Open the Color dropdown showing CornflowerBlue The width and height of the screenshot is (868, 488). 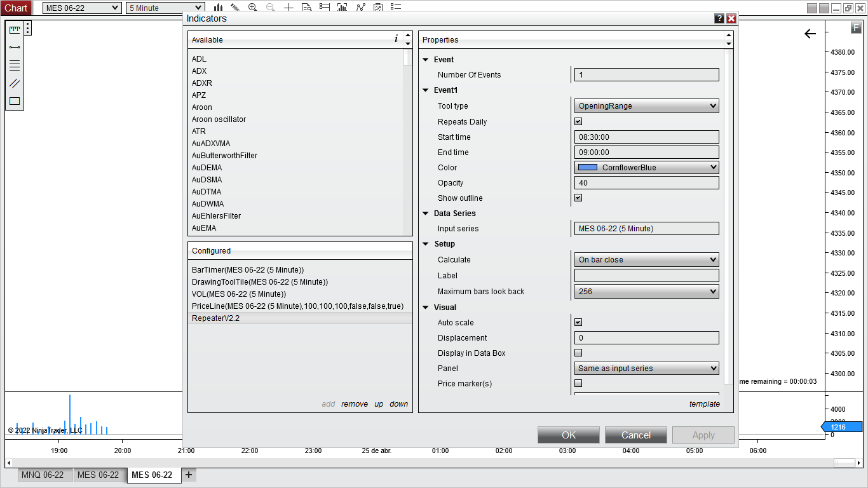point(647,168)
